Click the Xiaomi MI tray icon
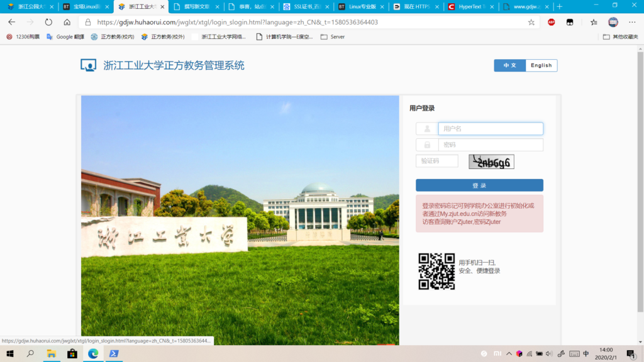This screenshot has height=362, width=644. (x=497, y=353)
